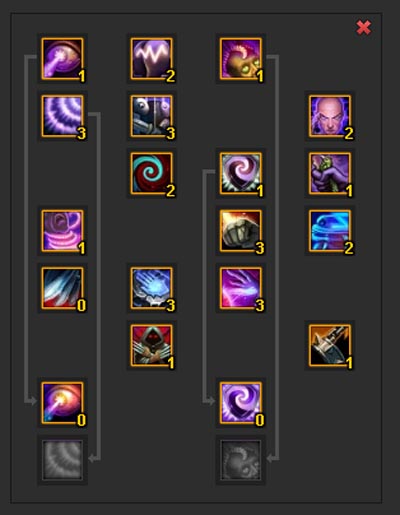400x515 pixels.
Task: Select the purple comet talent with rank 1
Action: (x=62, y=59)
